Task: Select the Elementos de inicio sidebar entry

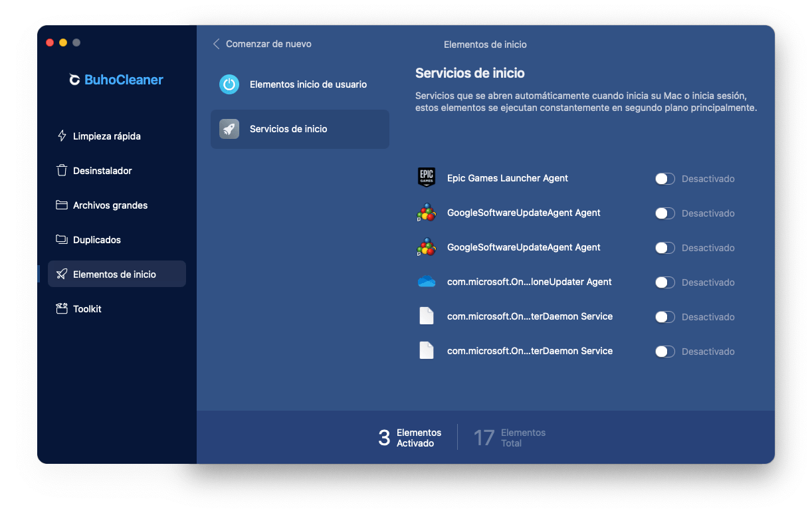Action: pos(117,274)
